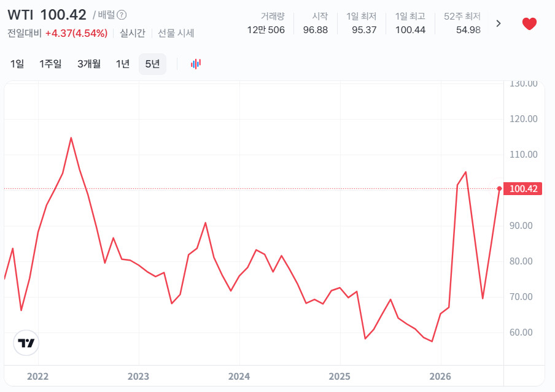This screenshot has height=392, width=555.
Task: Select the 1주일 period tab
Action: (x=50, y=64)
